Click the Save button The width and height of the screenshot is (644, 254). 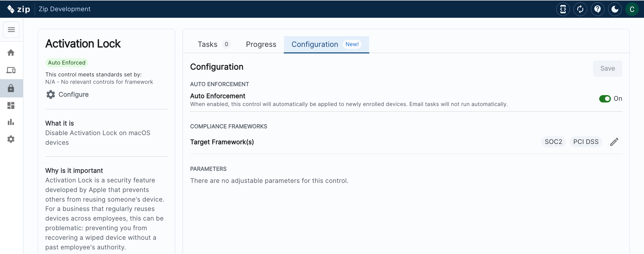[607, 69]
